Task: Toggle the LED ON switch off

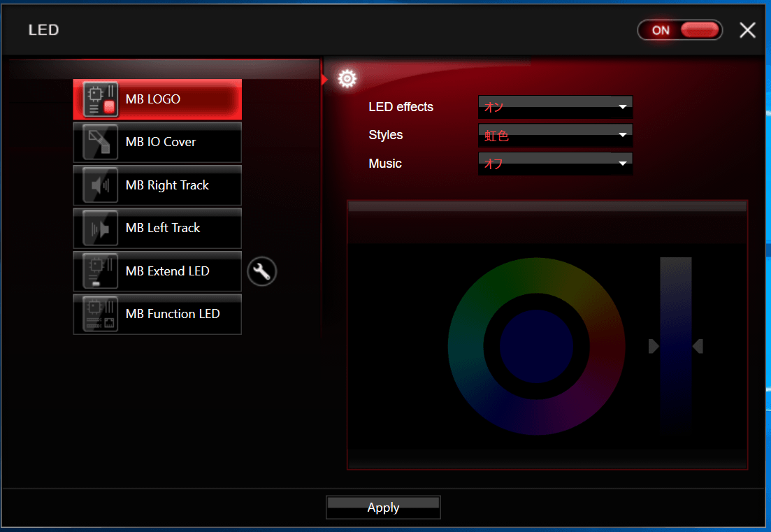Action: (680, 30)
